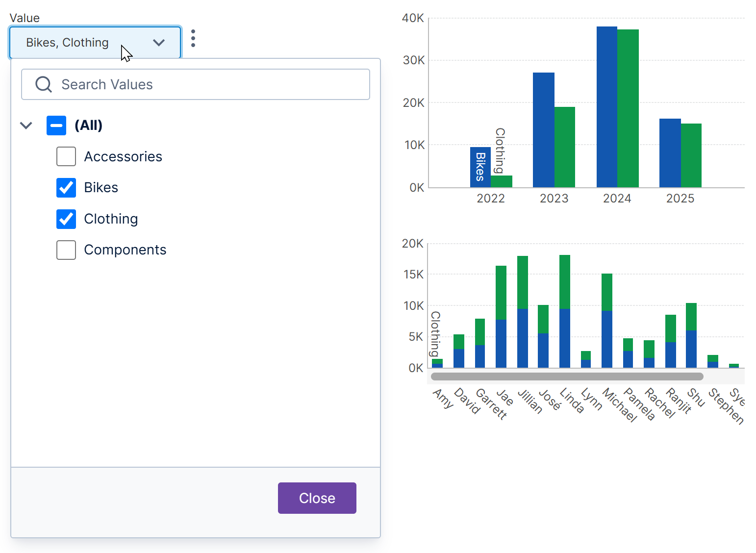The width and height of the screenshot is (756, 553).
Task: Select the 2024 Clothing green bar
Action: [628, 108]
